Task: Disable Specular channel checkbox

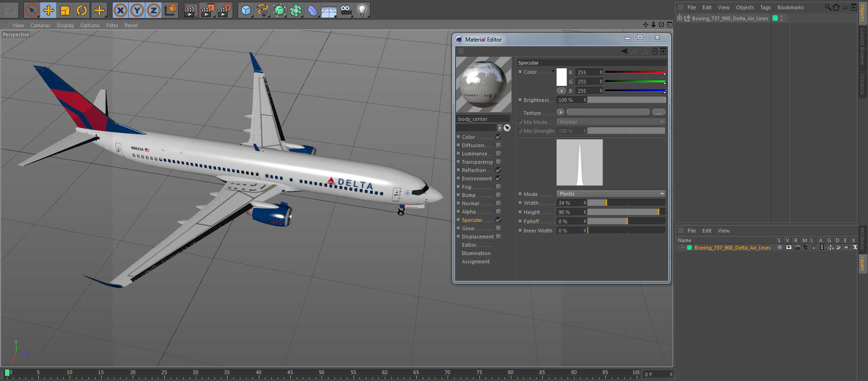Action: pos(498,220)
